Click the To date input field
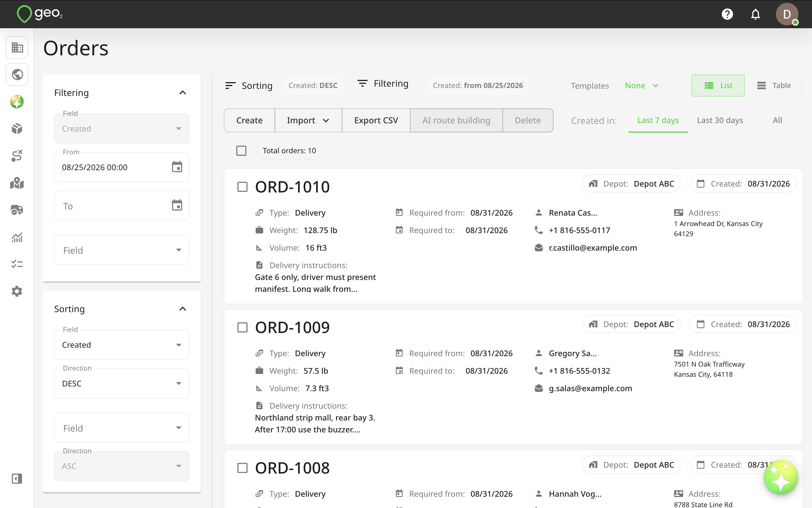The width and height of the screenshot is (812, 508). (x=122, y=206)
